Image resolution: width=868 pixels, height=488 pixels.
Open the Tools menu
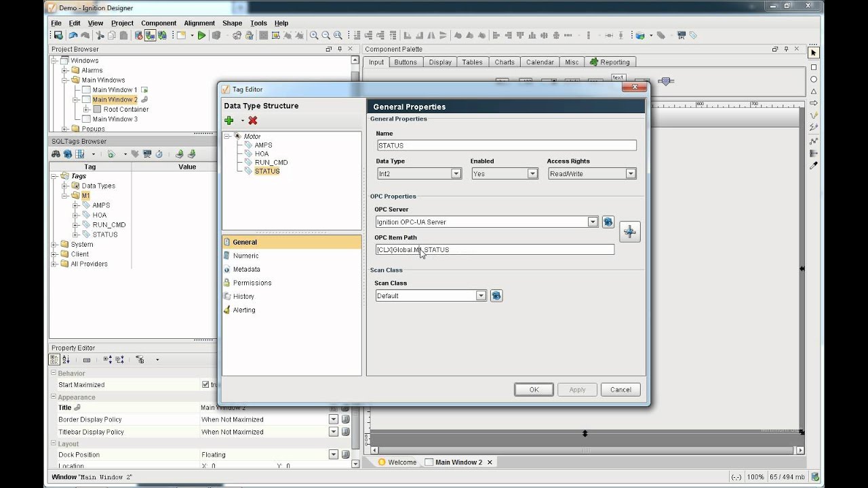pyautogui.click(x=258, y=23)
